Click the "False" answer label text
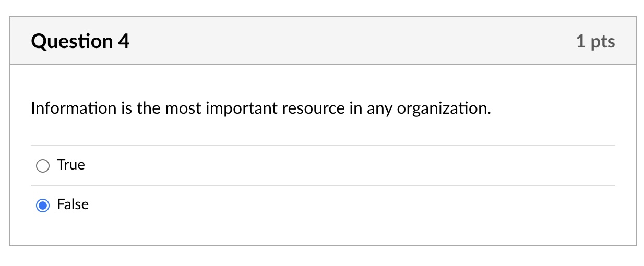This screenshot has width=644, height=266. 73,204
